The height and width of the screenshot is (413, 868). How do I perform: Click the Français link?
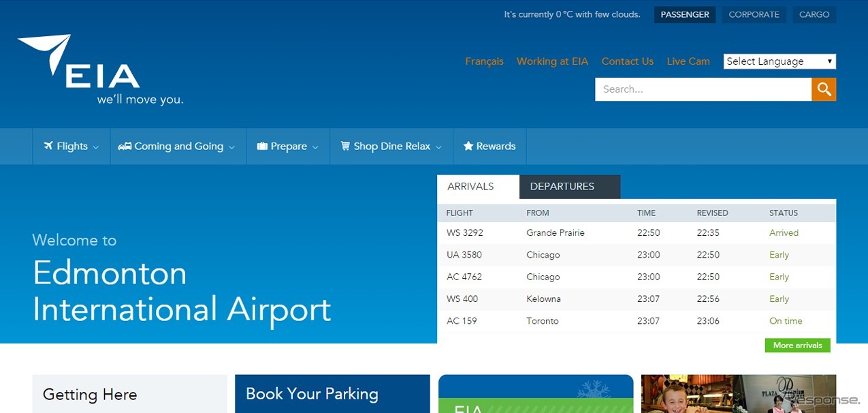tap(485, 61)
